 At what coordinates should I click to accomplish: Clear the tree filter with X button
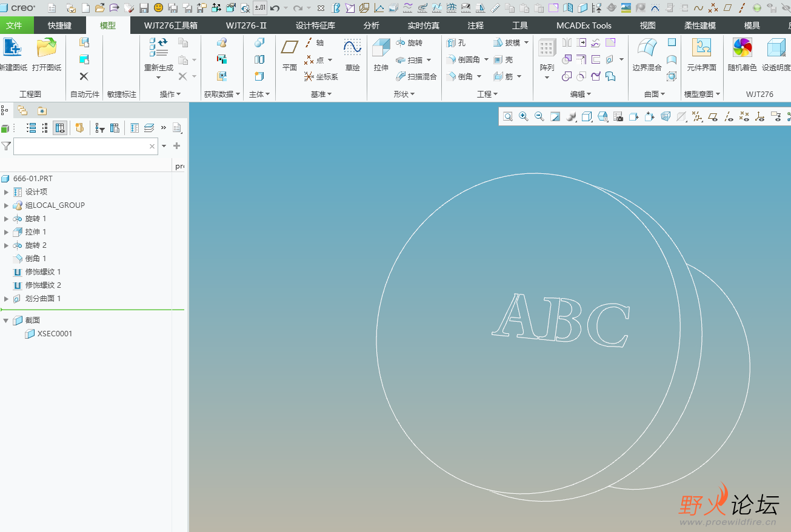152,146
